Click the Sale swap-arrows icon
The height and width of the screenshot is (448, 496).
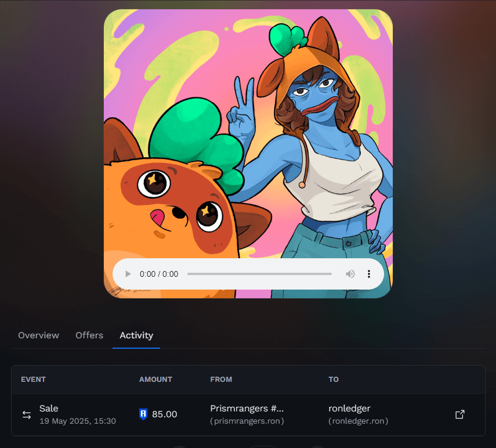point(27,414)
